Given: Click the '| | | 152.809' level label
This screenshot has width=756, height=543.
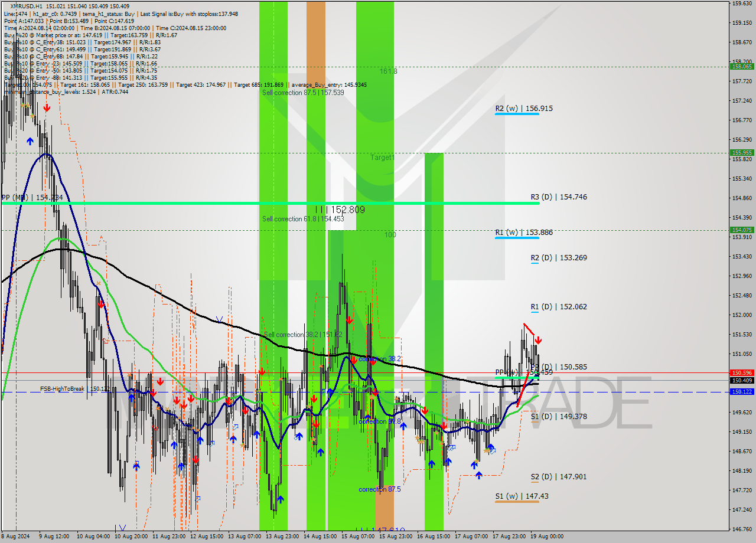Looking at the screenshot, I should pos(339,210).
